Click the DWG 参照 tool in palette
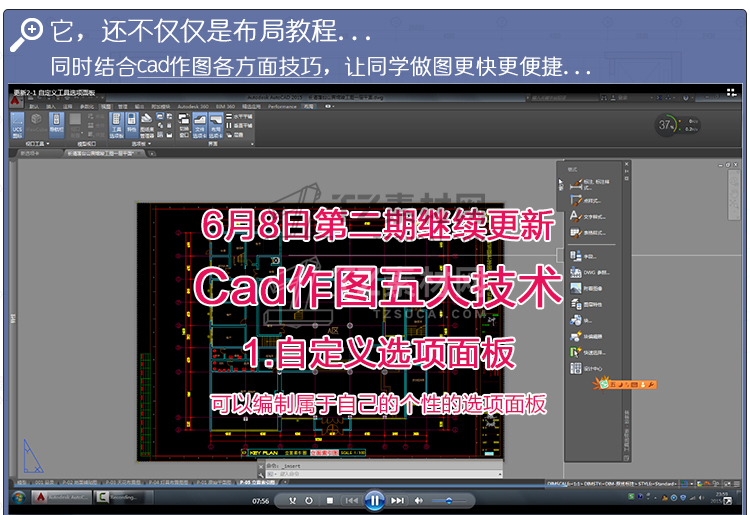 pos(590,273)
